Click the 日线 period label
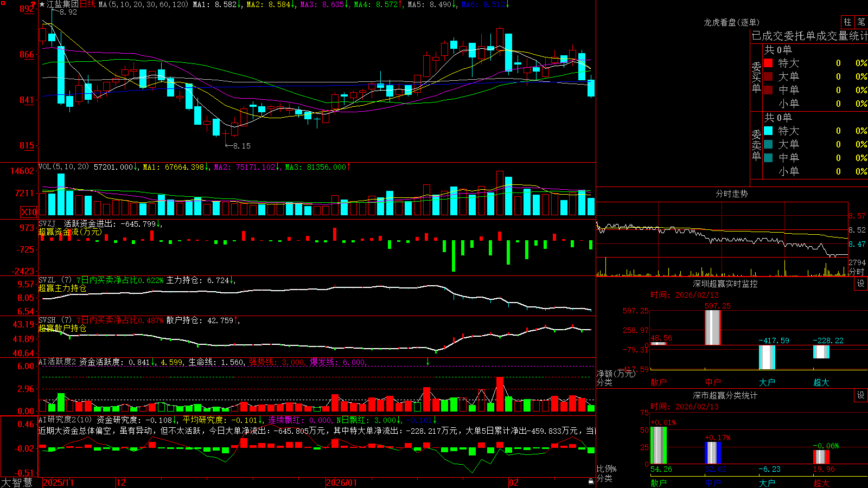The image size is (868, 488). [x=87, y=4]
